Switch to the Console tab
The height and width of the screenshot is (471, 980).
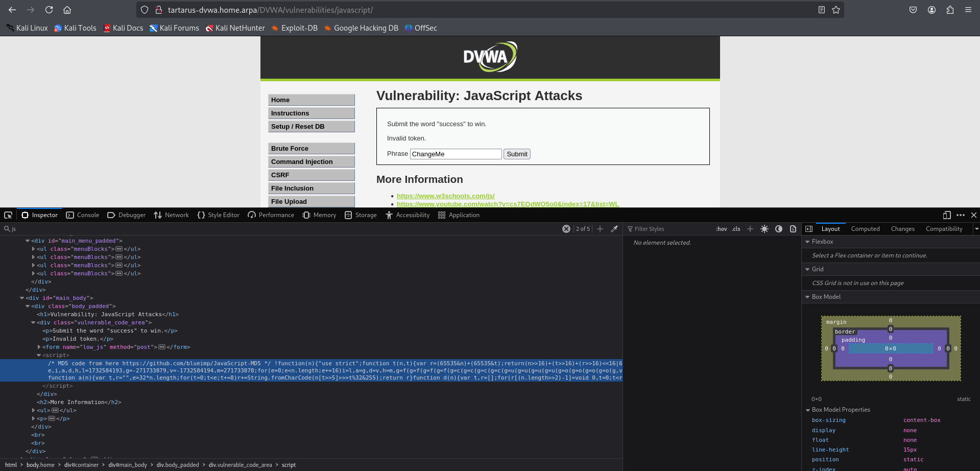[x=83, y=215]
